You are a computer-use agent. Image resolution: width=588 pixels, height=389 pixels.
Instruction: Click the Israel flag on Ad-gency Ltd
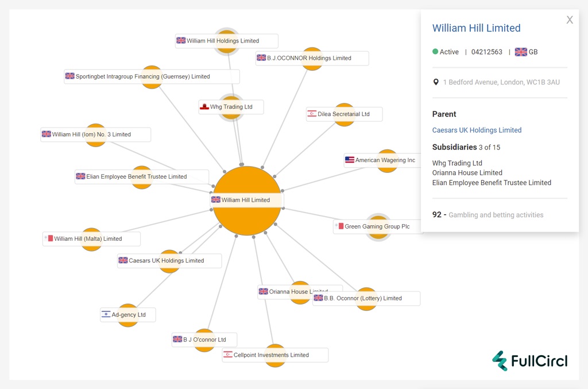pyautogui.click(x=106, y=314)
